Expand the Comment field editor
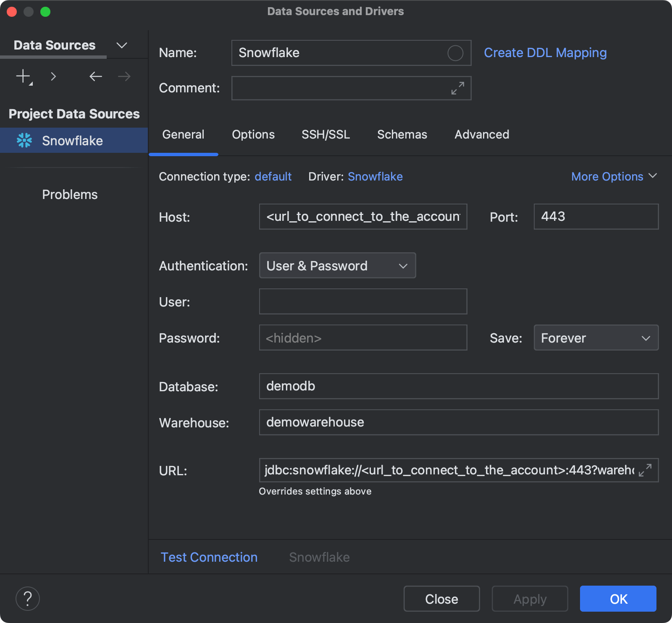 click(458, 88)
